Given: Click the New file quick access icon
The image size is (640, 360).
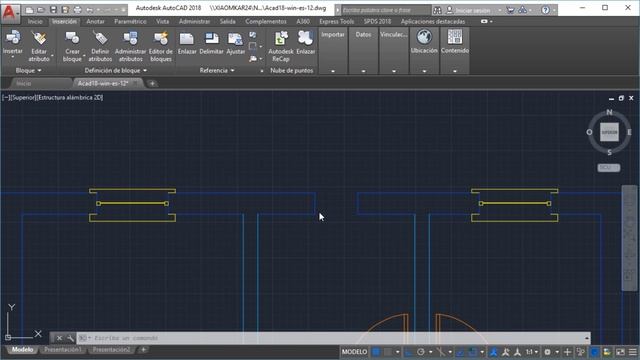Looking at the screenshot, I should 29,9.
